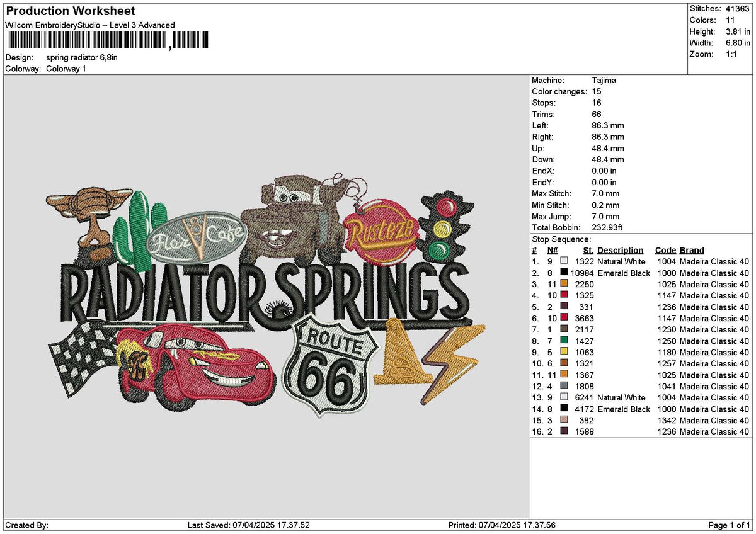Select the green swatch in stop 8

coord(564,341)
